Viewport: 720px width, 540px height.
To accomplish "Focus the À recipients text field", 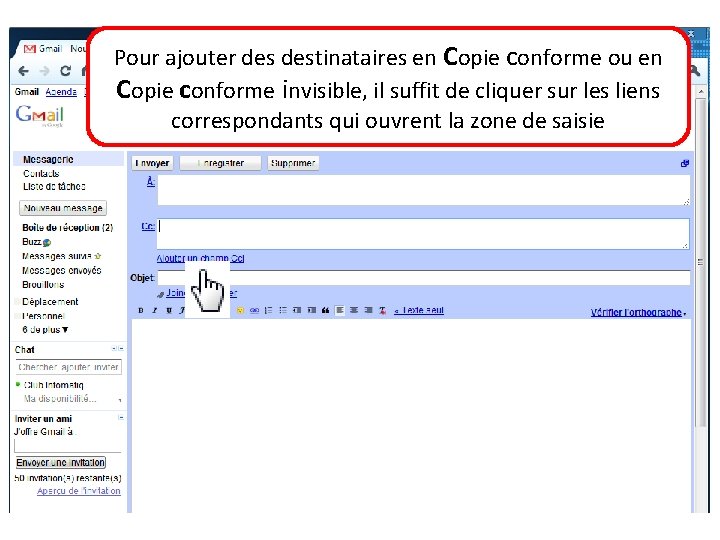I will click(x=423, y=190).
